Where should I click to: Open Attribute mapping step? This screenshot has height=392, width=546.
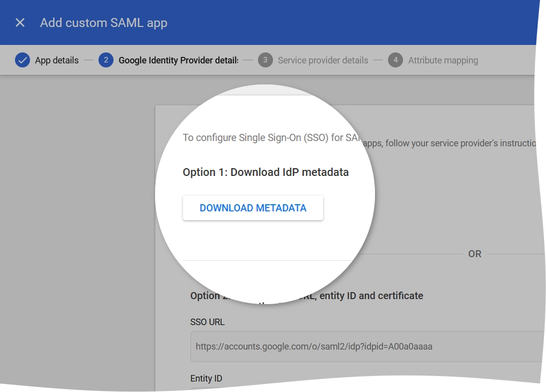coord(443,60)
